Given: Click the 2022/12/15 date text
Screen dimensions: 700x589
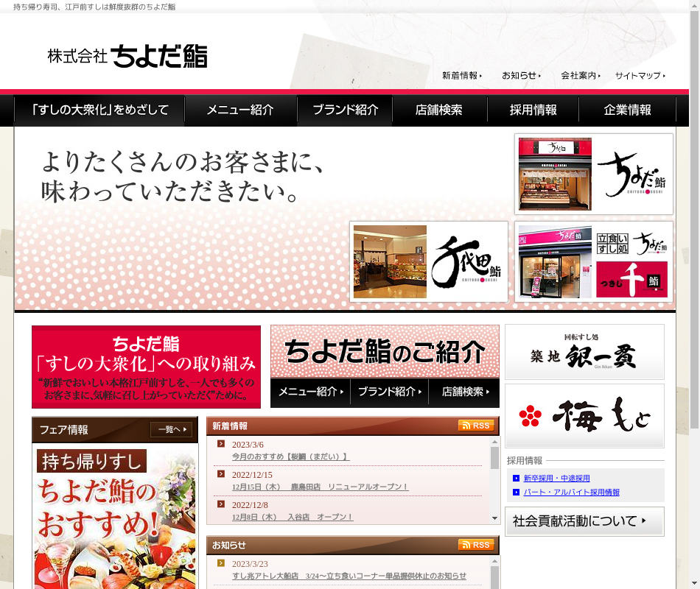Looking at the screenshot, I should coord(252,475).
